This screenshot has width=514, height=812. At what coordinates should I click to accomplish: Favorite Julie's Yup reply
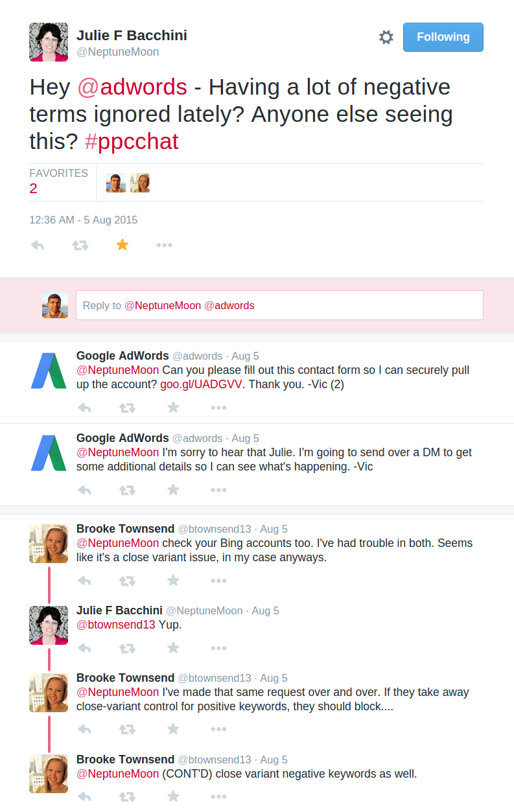tap(173, 647)
